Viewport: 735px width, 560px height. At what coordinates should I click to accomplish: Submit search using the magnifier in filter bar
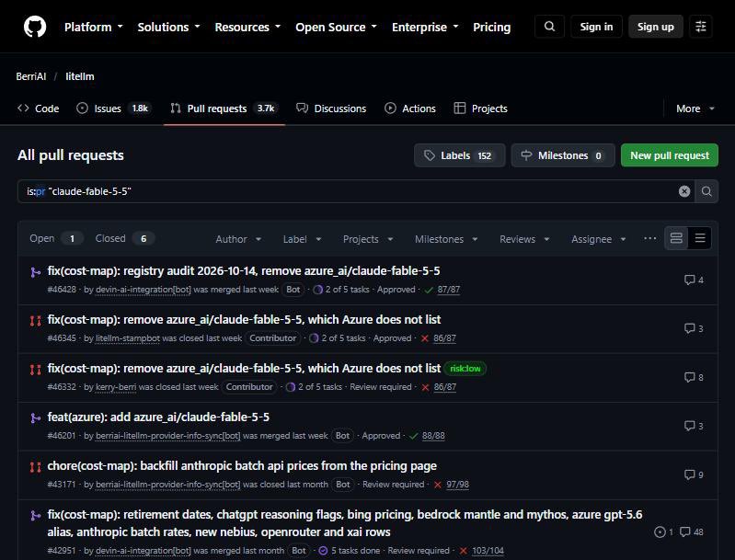[706, 191]
